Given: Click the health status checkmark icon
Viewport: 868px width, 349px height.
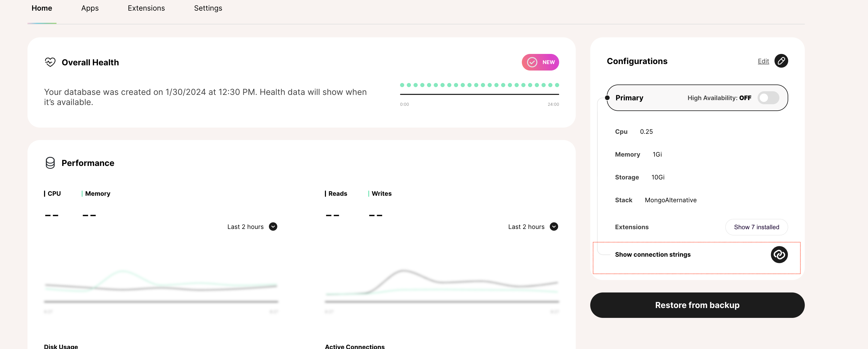Looking at the screenshot, I should 533,61.
